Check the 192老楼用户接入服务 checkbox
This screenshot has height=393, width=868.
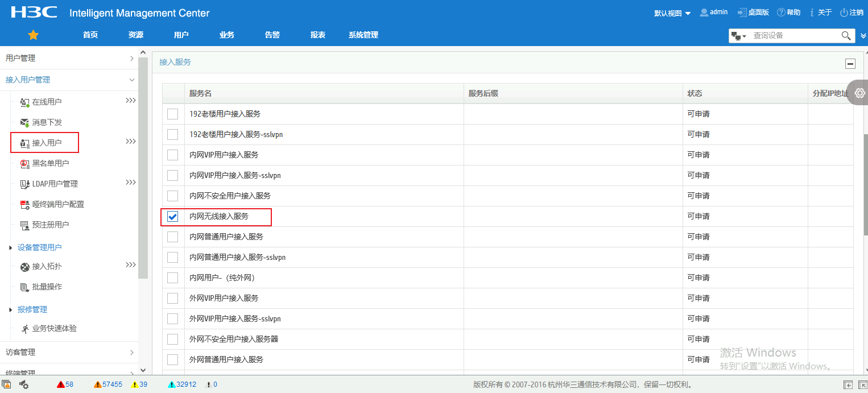click(172, 114)
